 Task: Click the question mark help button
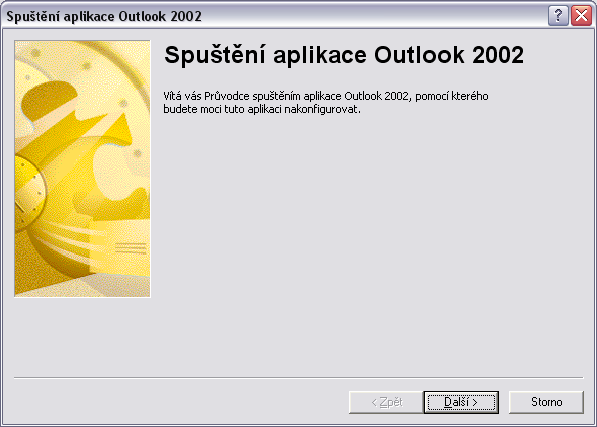[558, 16]
